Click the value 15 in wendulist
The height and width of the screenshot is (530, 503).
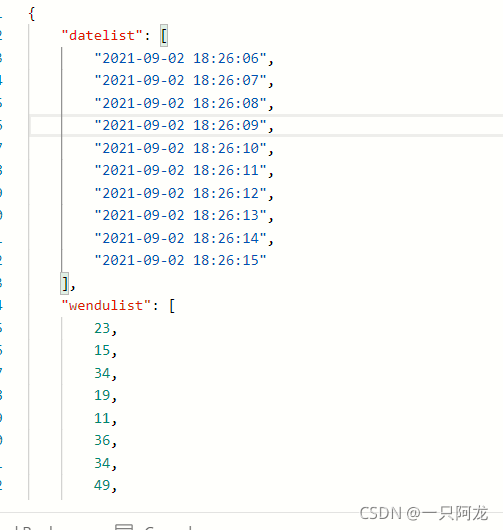[102, 351]
